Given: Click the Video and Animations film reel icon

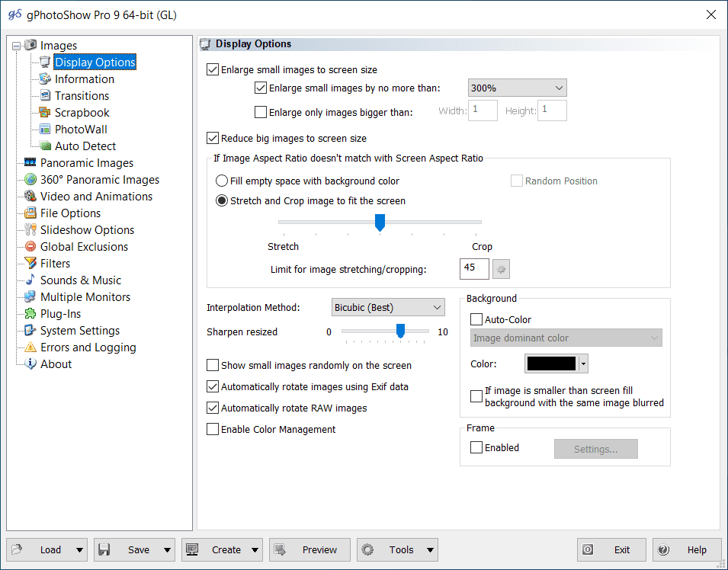Looking at the screenshot, I should [30, 196].
